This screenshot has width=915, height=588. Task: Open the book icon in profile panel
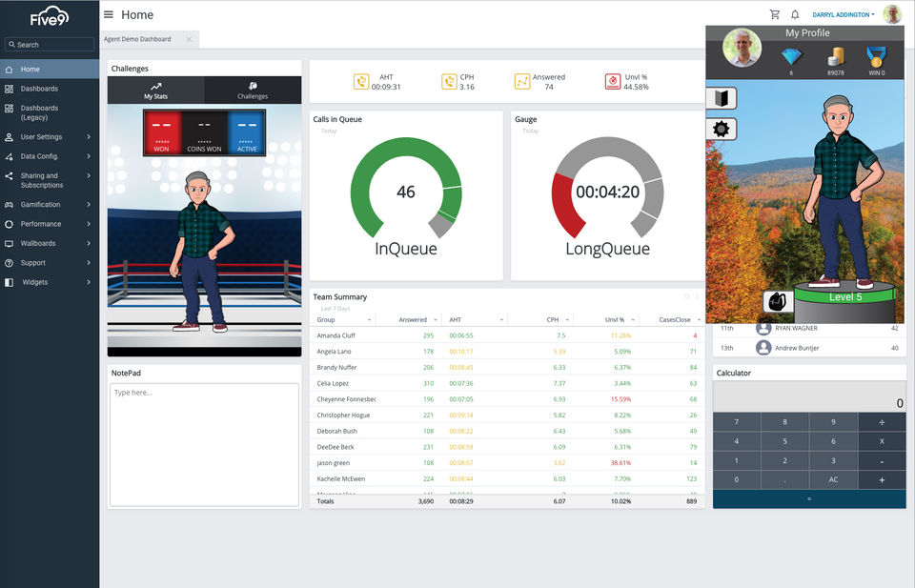(722, 98)
